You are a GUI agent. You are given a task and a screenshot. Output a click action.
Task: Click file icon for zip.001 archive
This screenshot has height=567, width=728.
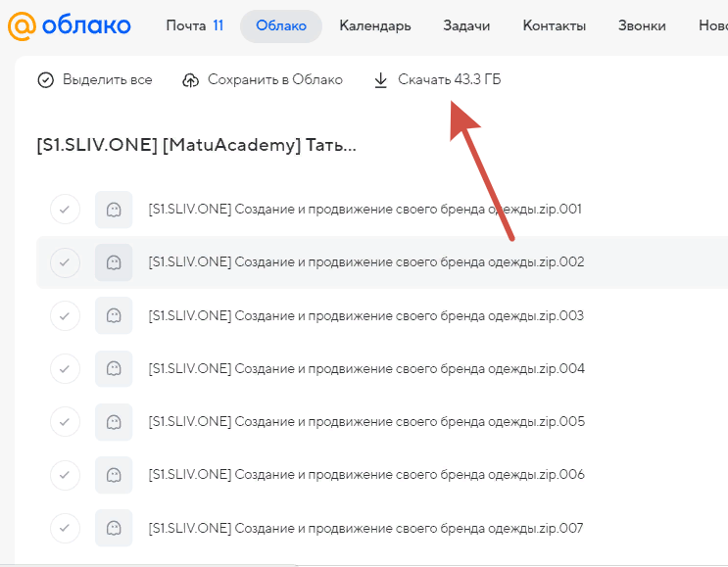tap(114, 210)
